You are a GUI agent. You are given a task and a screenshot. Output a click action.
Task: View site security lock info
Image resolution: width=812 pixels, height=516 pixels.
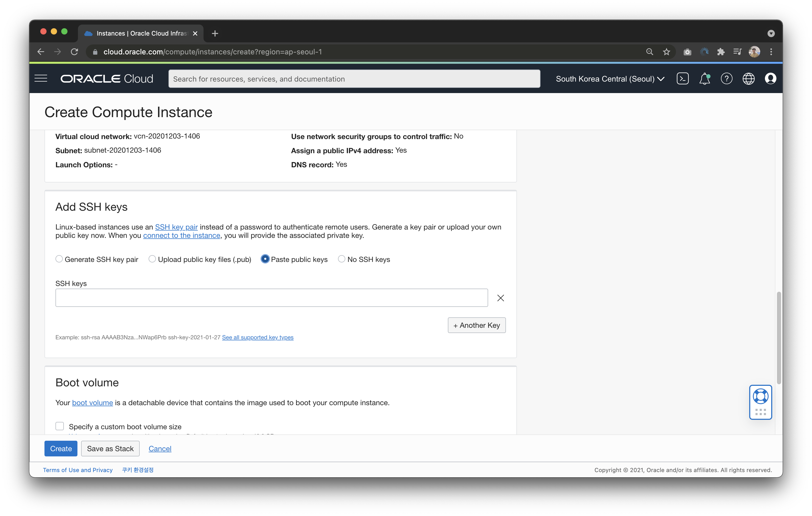pos(95,52)
